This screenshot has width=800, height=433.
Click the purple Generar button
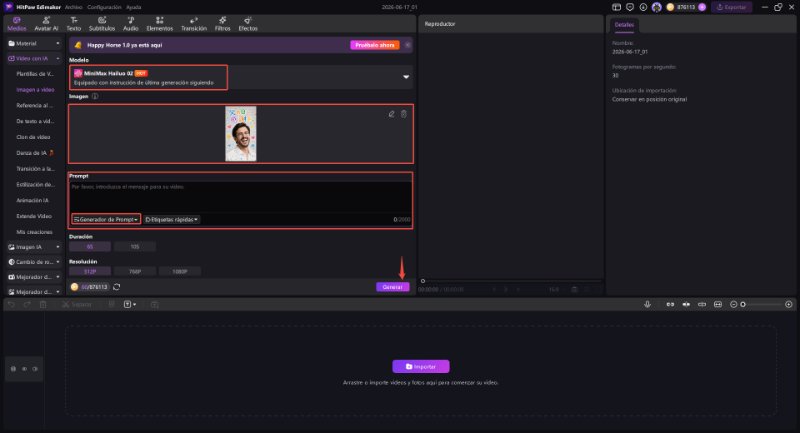click(392, 287)
